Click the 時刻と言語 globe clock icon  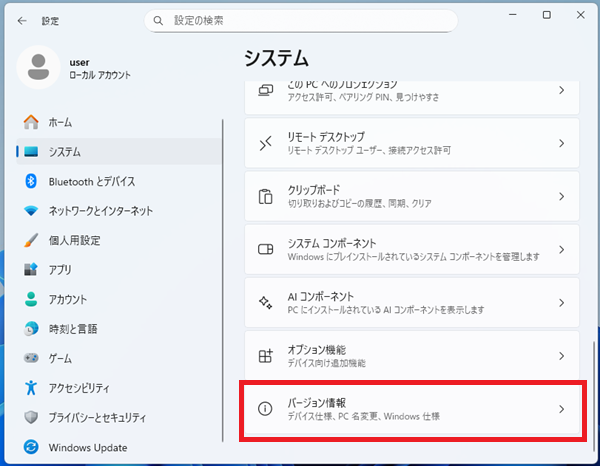(x=31, y=329)
